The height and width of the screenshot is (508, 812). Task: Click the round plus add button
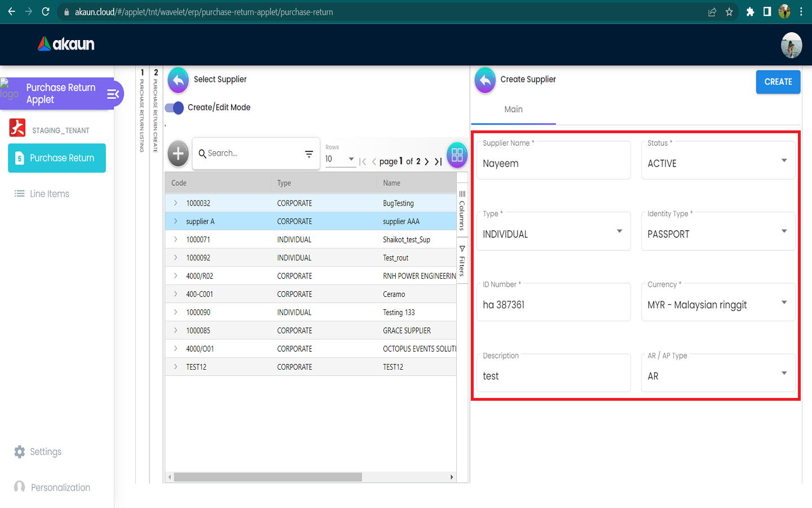178,153
